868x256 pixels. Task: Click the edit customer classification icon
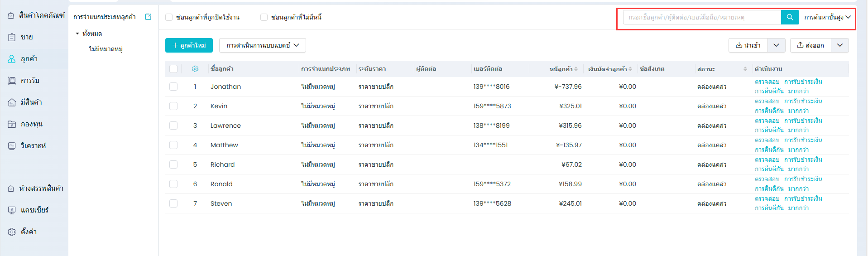point(148,17)
